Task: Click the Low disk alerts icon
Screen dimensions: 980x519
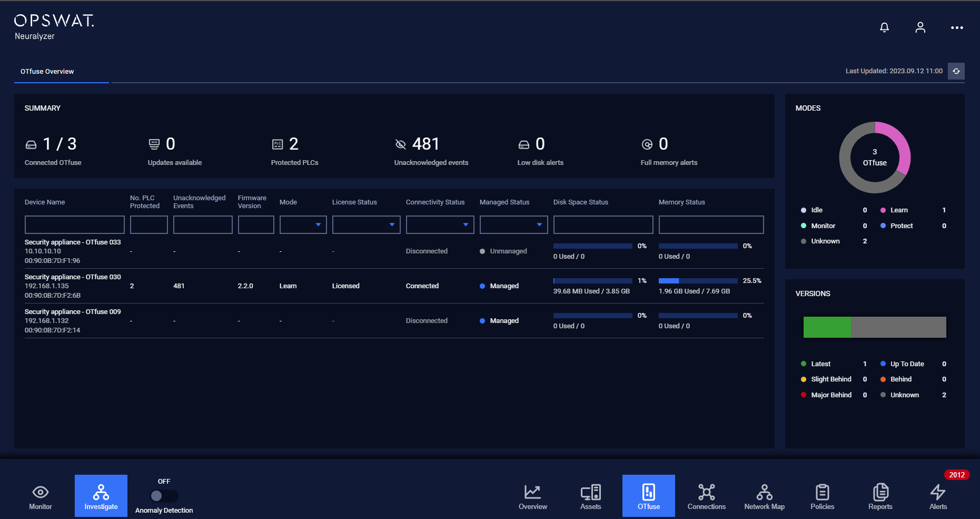Action: coord(524,144)
